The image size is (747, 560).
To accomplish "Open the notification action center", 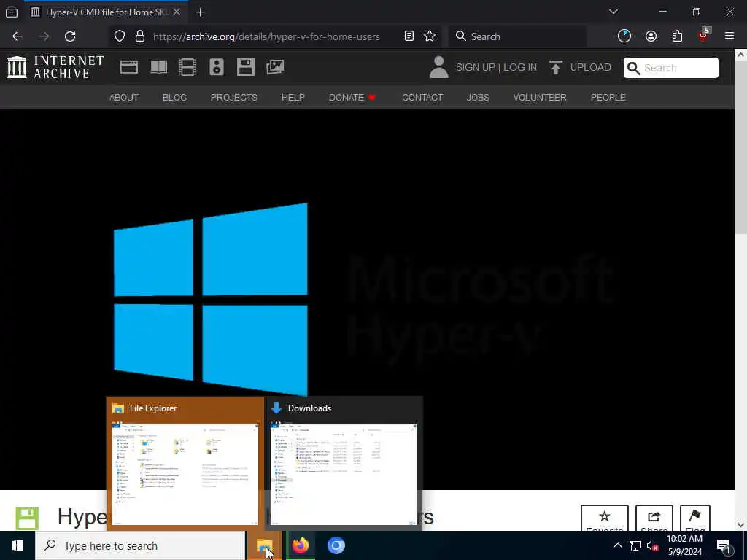I will tap(724, 546).
